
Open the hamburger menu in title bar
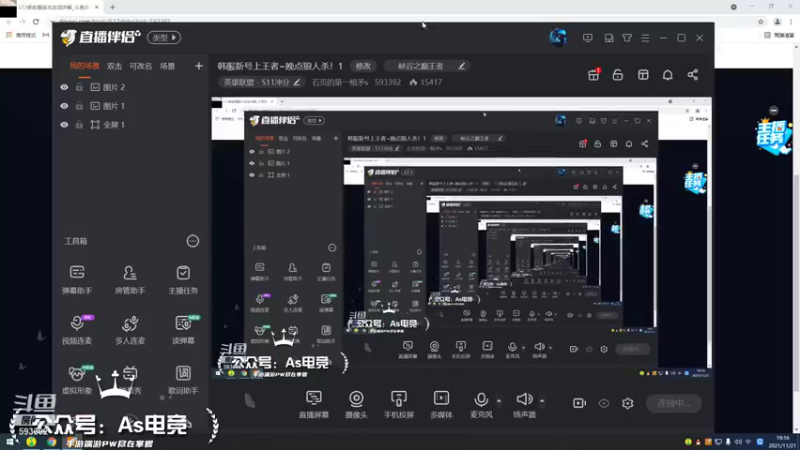(645, 38)
